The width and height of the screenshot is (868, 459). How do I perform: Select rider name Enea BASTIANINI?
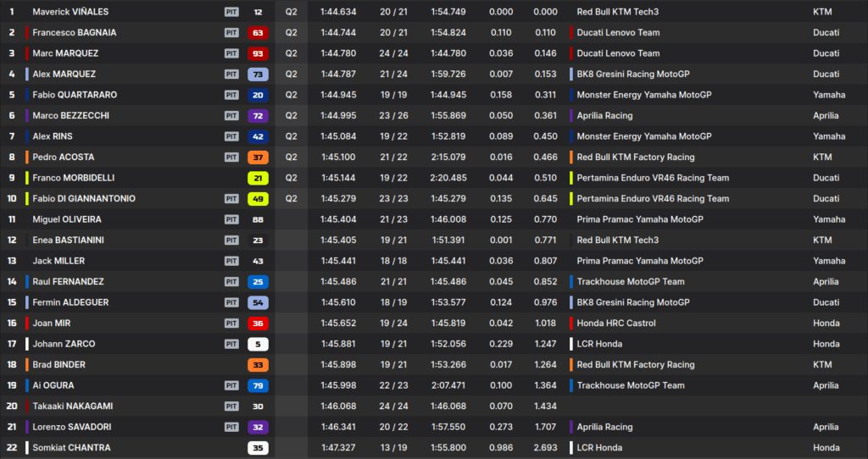click(68, 240)
